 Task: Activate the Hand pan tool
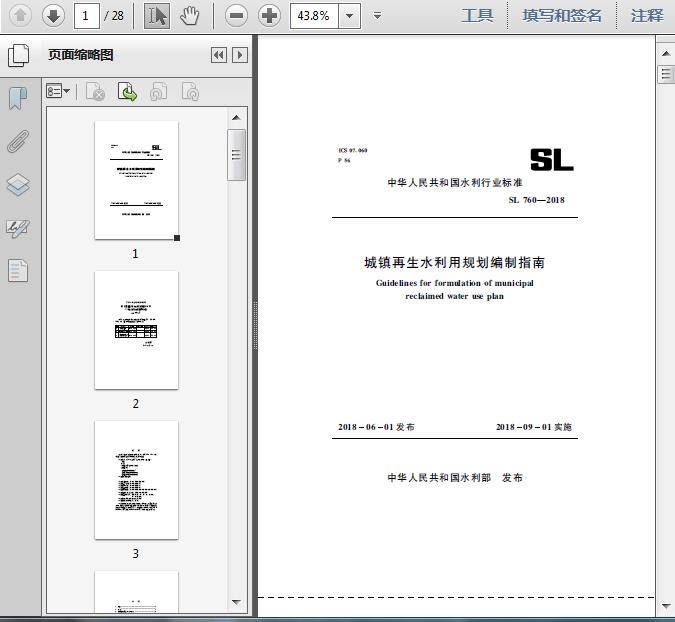190,15
